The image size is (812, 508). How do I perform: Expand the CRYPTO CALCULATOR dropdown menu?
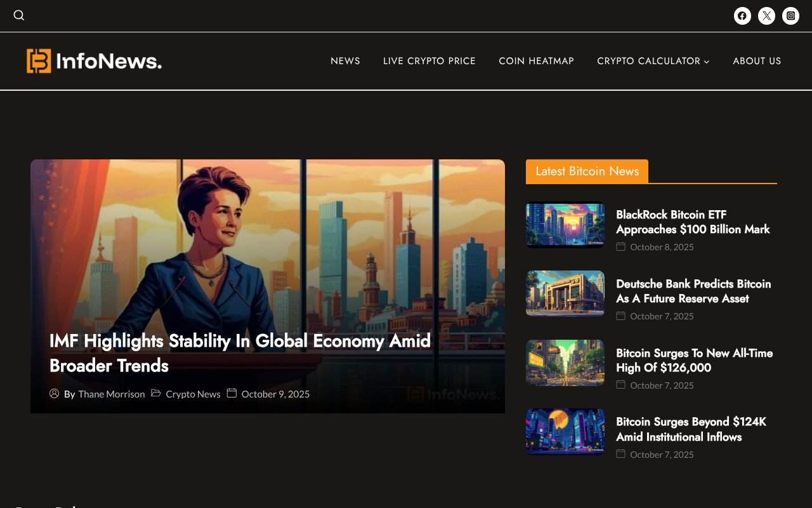click(x=648, y=61)
